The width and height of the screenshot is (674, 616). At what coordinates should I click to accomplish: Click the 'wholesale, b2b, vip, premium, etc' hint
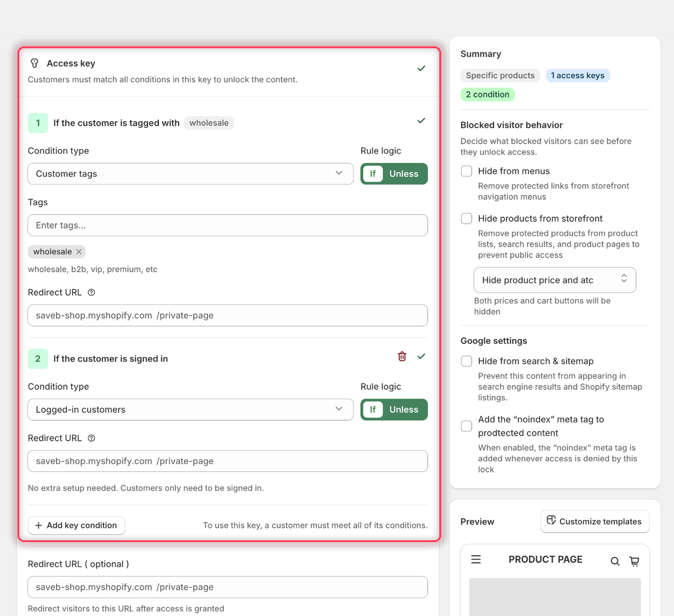coord(93,269)
